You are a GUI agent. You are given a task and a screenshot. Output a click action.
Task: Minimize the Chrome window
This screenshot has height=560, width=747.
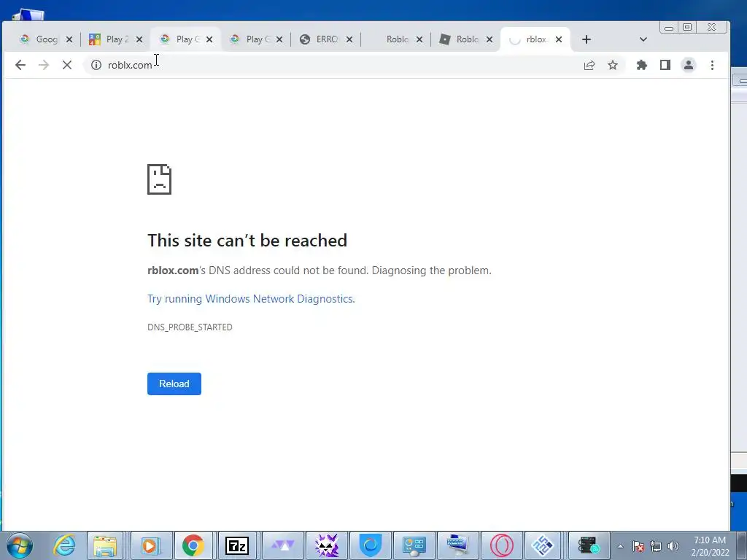click(x=669, y=28)
